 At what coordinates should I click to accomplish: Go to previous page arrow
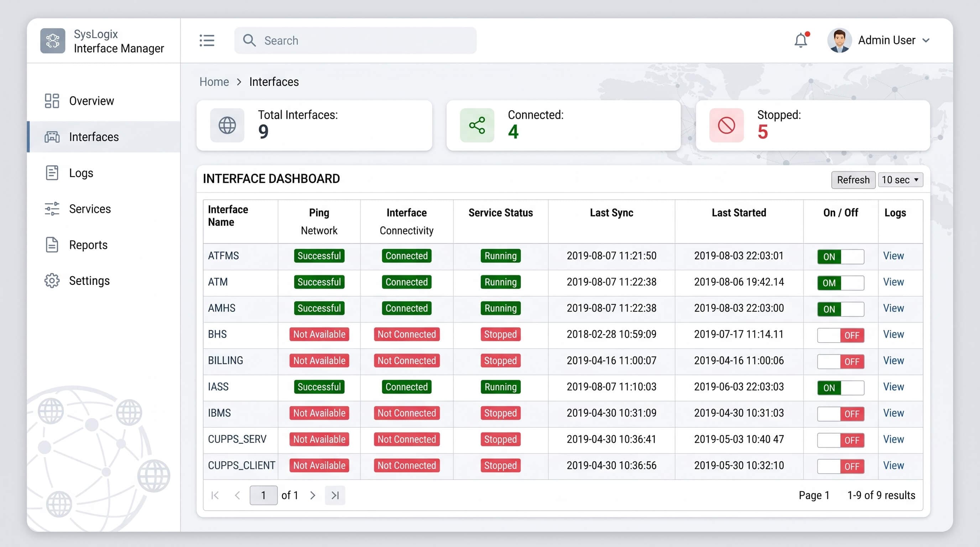[238, 495]
